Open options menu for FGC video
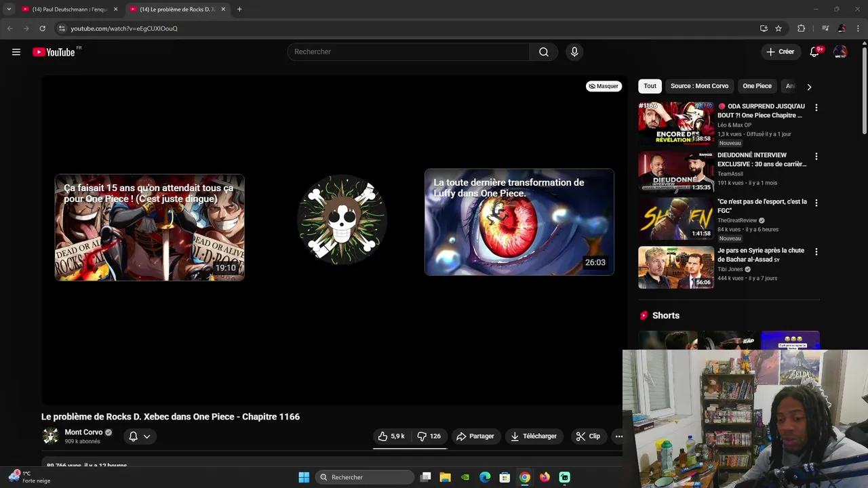This screenshot has width=868, height=488. click(816, 203)
